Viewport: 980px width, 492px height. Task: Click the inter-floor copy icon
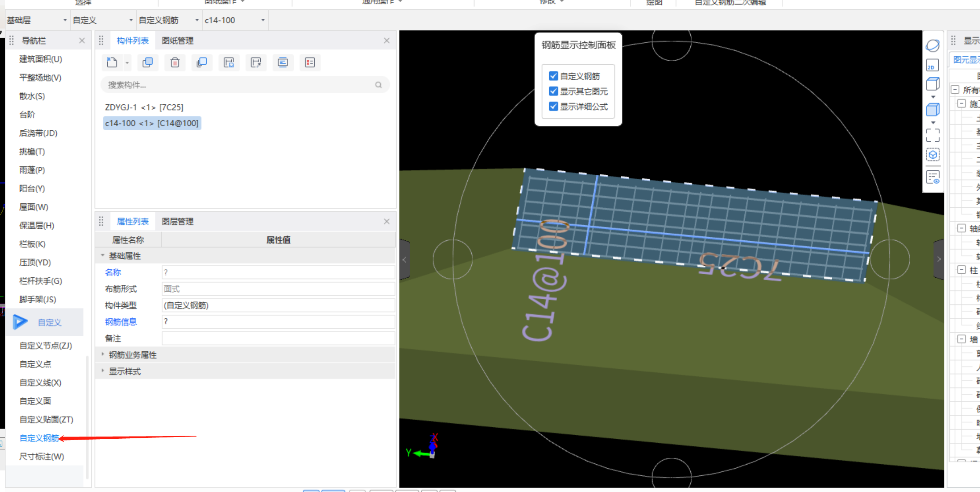click(x=202, y=62)
